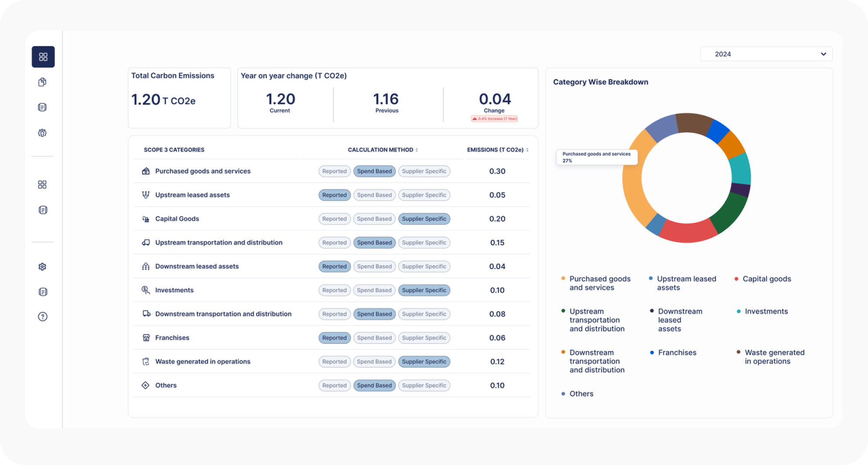Open the help question mark icon

pos(42,317)
